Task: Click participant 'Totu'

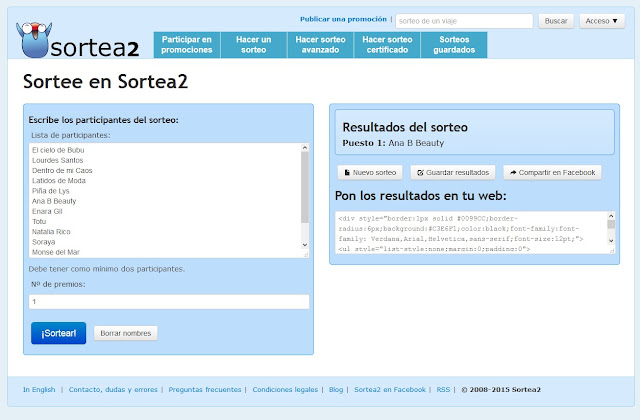Action: pyautogui.click(x=39, y=222)
